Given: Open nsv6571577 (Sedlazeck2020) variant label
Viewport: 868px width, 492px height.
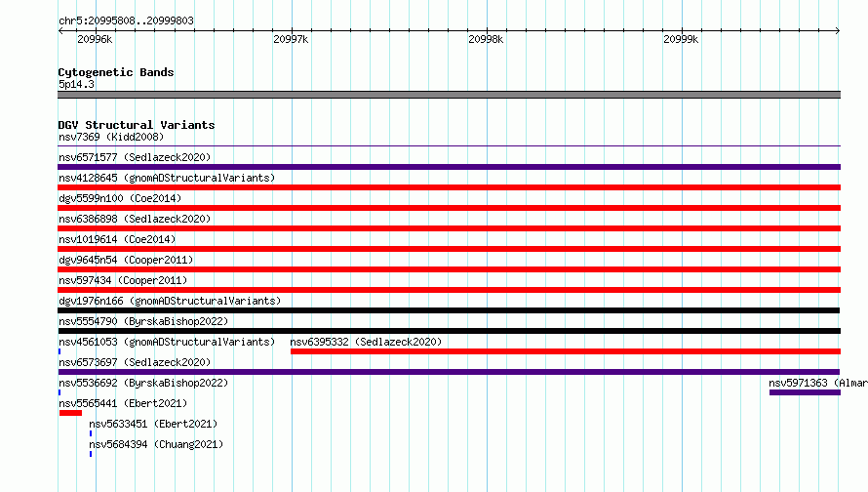Looking at the screenshot, I should (135, 157).
